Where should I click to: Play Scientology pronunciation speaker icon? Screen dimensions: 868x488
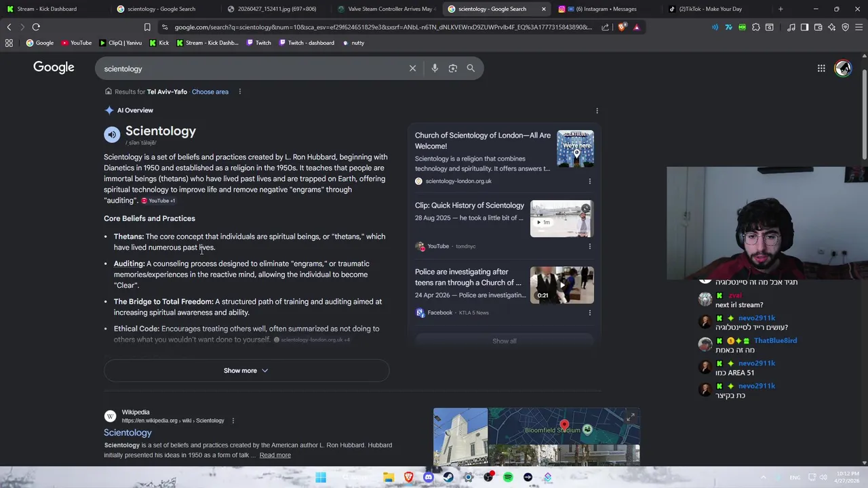coord(112,134)
